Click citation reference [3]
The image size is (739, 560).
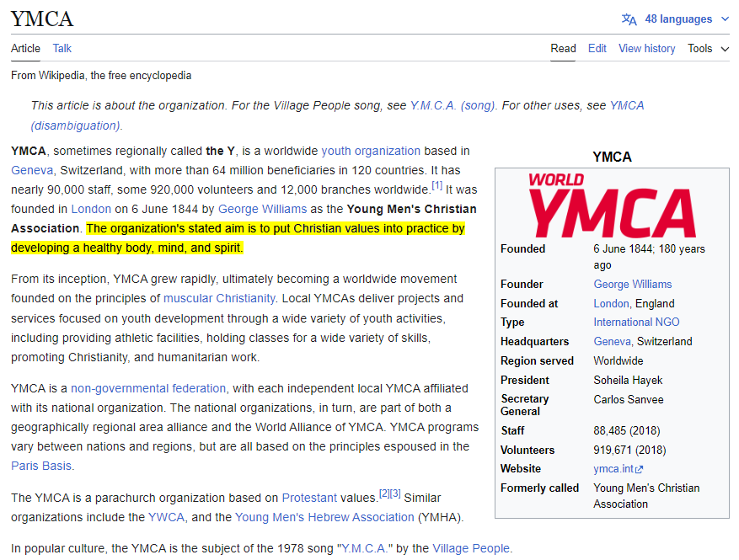(395, 494)
